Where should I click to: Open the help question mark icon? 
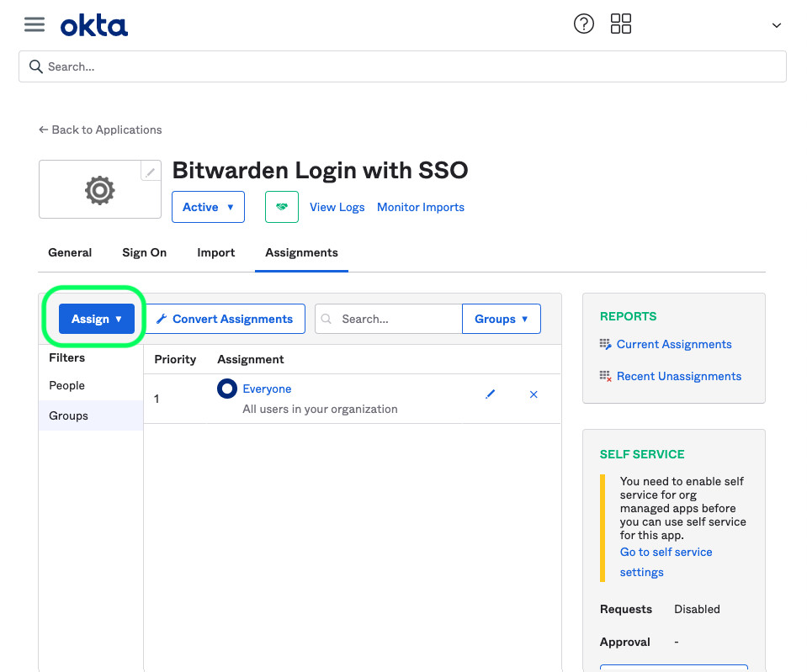point(583,24)
